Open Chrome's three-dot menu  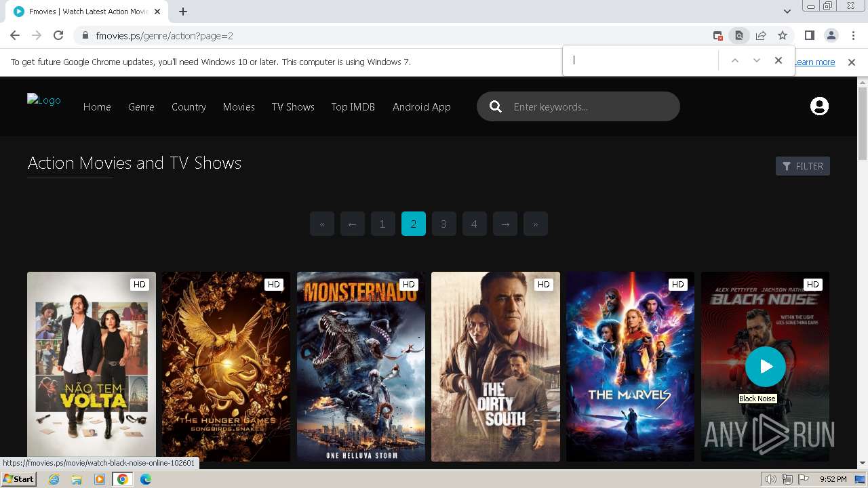(x=852, y=35)
